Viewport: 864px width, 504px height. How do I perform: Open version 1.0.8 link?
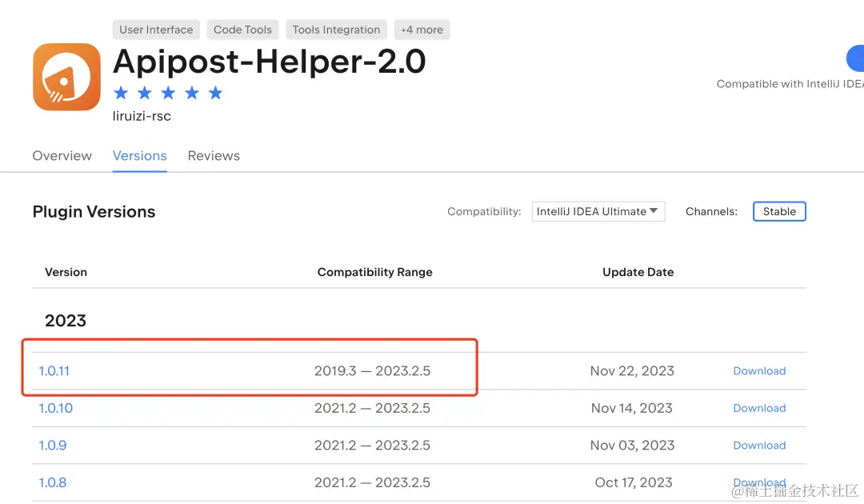click(52, 482)
